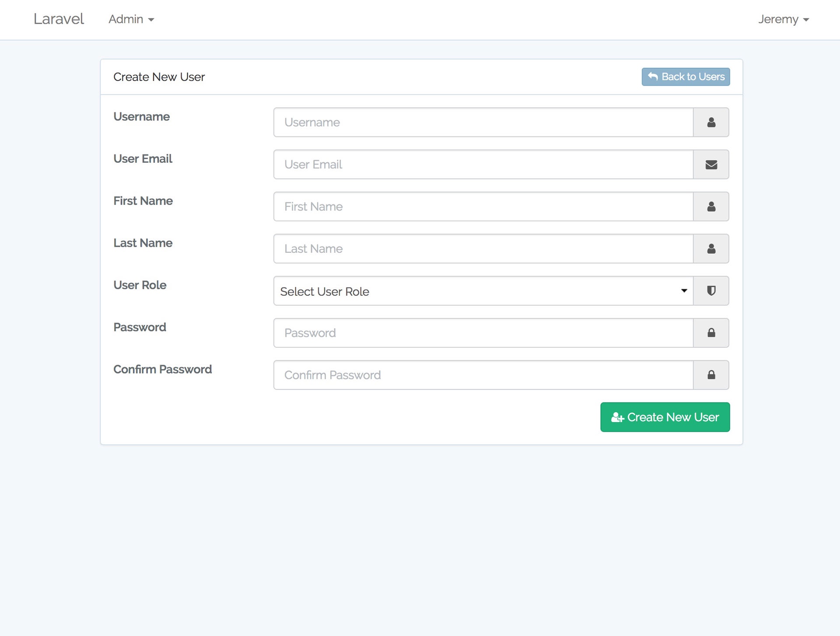Viewport: 840px width, 636px height.
Task: Open the Jeremy account dropdown
Action: coord(783,19)
